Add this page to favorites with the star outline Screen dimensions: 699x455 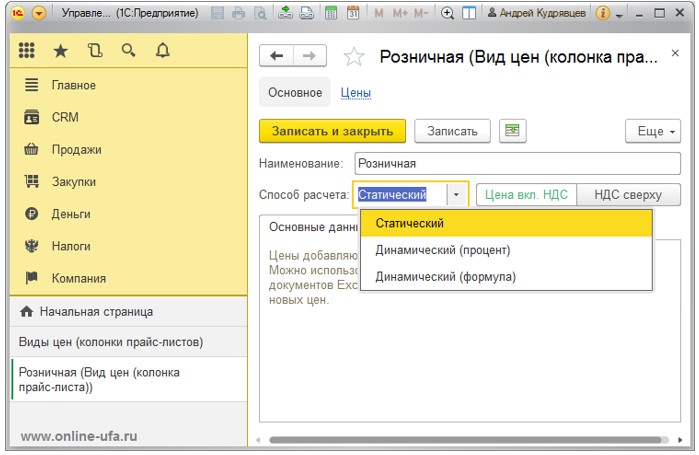pyautogui.click(x=354, y=57)
